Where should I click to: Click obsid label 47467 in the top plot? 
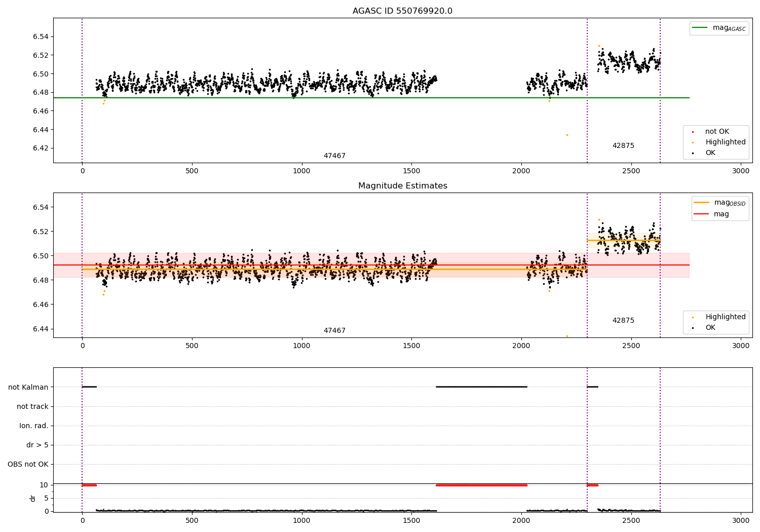[334, 156]
